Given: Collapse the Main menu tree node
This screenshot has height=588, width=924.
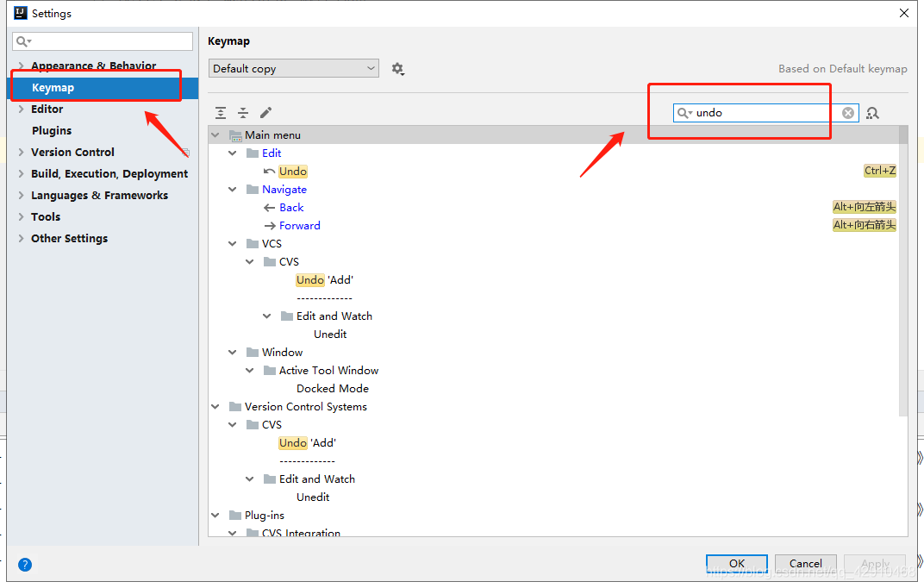Looking at the screenshot, I should coord(215,134).
